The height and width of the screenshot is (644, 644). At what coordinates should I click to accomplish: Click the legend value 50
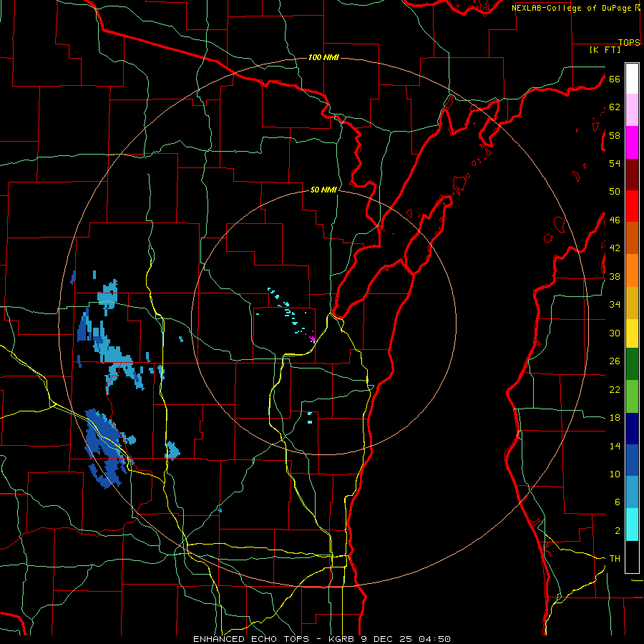[615, 192]
